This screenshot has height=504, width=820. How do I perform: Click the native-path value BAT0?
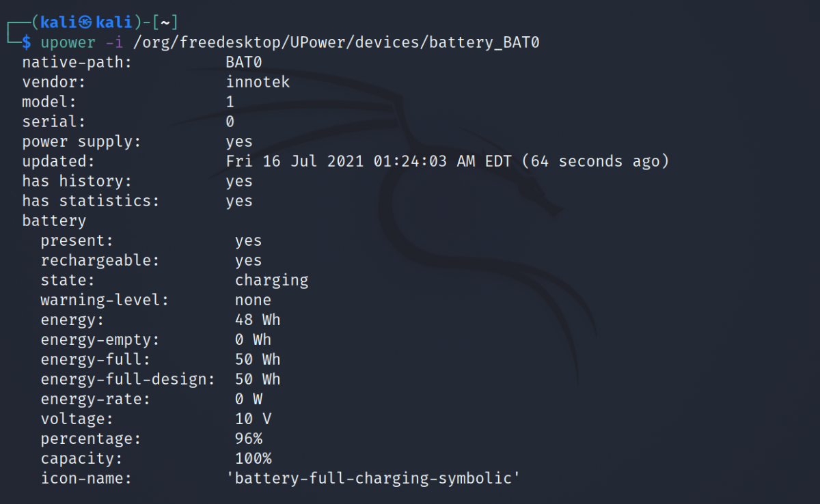pos(244,62)
